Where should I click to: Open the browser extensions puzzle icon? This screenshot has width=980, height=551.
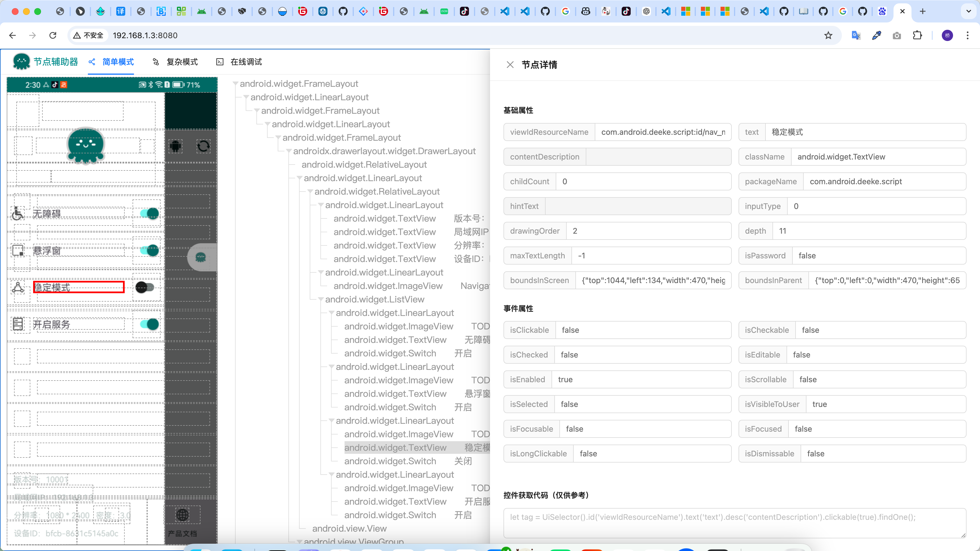[917, 35]
